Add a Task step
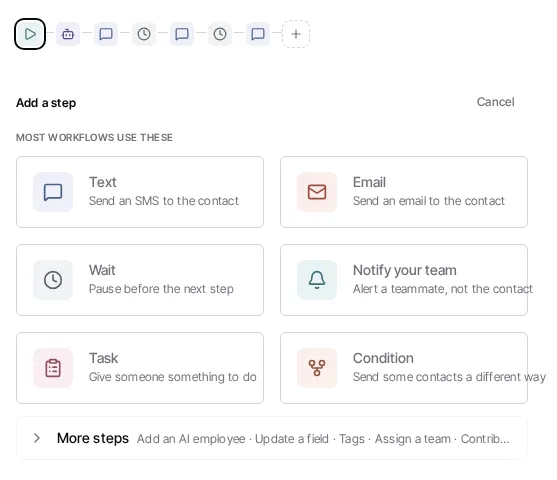This screenshot has width=557, height=480. (140, 368)
